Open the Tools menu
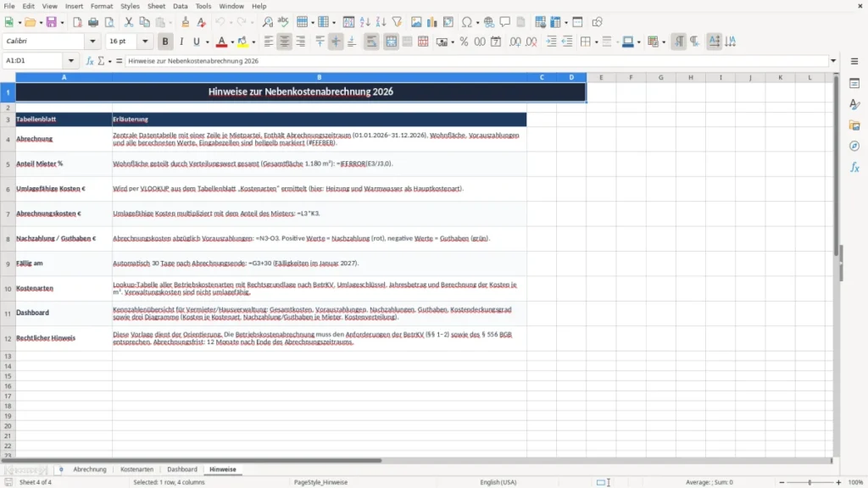 click(203, 6)
